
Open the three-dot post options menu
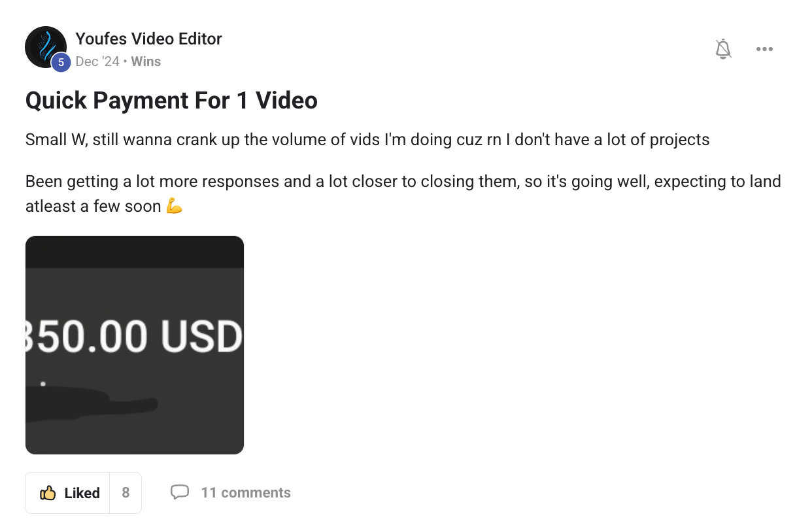(764, 49)
